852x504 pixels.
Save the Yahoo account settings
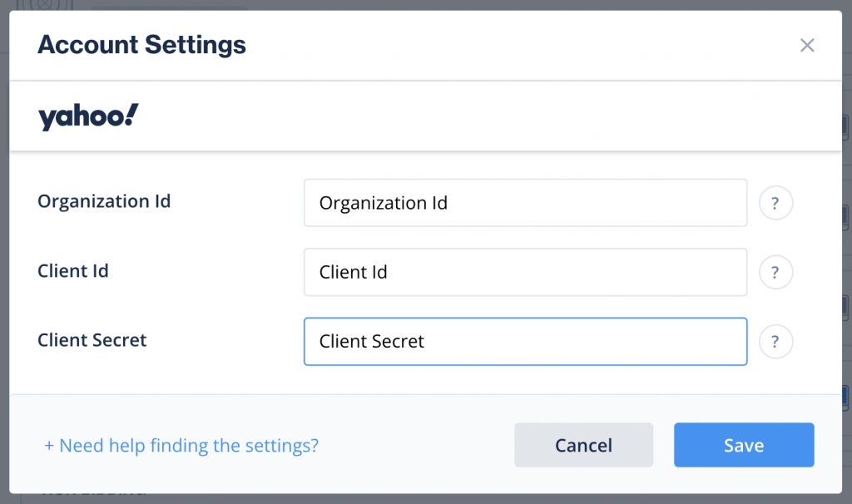coord(743,445)
